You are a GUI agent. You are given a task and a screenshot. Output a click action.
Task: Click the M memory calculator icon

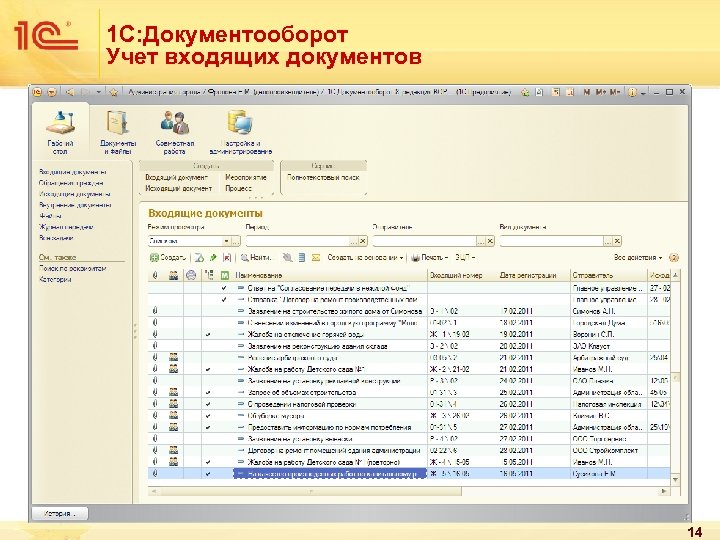click(586, 92)
